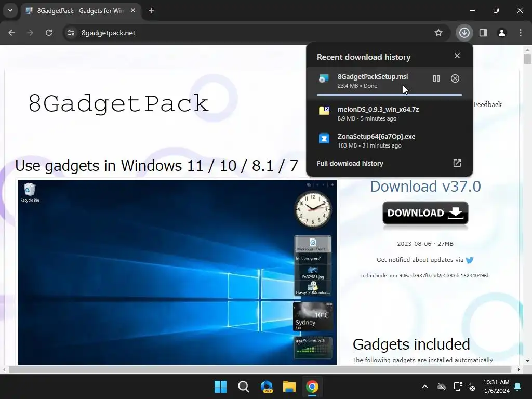Click the Sydney weather gadget in the screenshot
Viewport: 532px width, 399px height.
coord(313,316)
